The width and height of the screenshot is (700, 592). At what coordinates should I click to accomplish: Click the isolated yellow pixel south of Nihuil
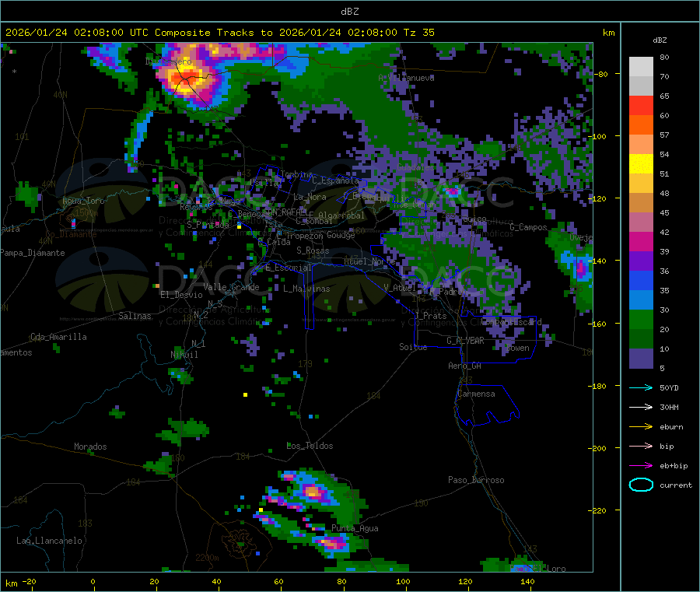coord(246,394)
